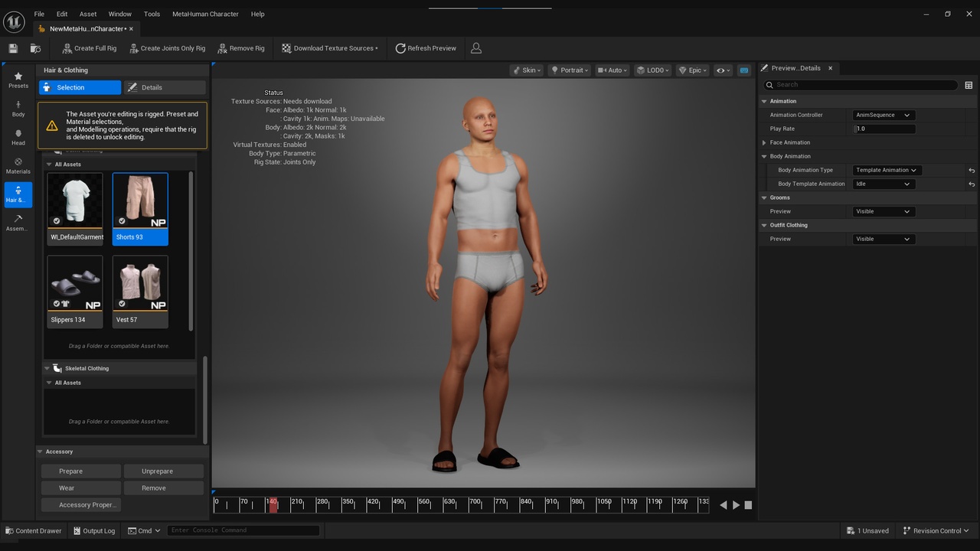Open the MetaHuman Character menu
The height and width of the screenshot is (551, 980).
pyautogui.click(x=205, y=14)
